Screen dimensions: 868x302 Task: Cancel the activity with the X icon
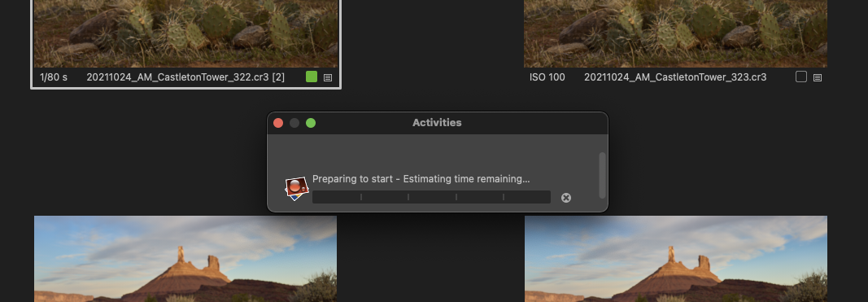pyautogui.click(x=565, y=198)
